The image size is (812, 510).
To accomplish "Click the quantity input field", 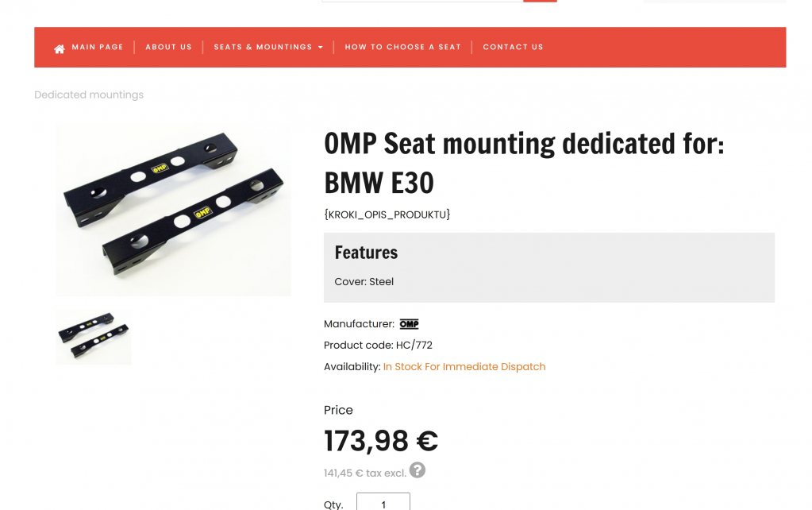I will click(383, 503).
